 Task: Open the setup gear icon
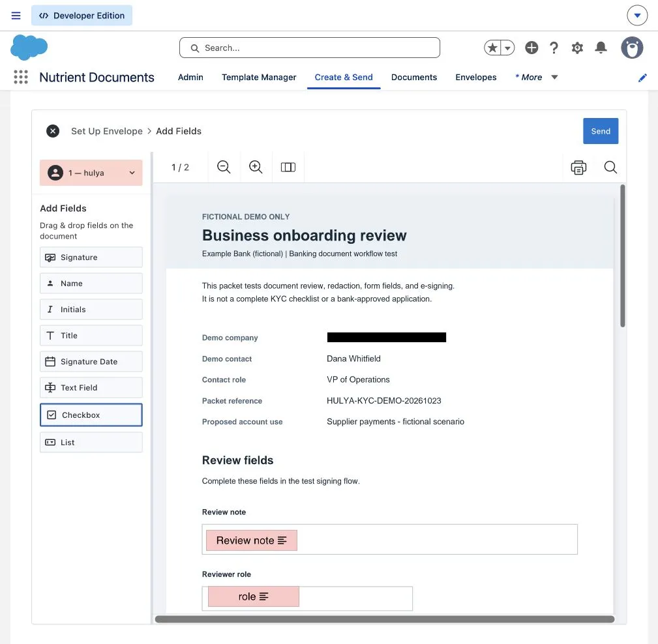point(577,48)
